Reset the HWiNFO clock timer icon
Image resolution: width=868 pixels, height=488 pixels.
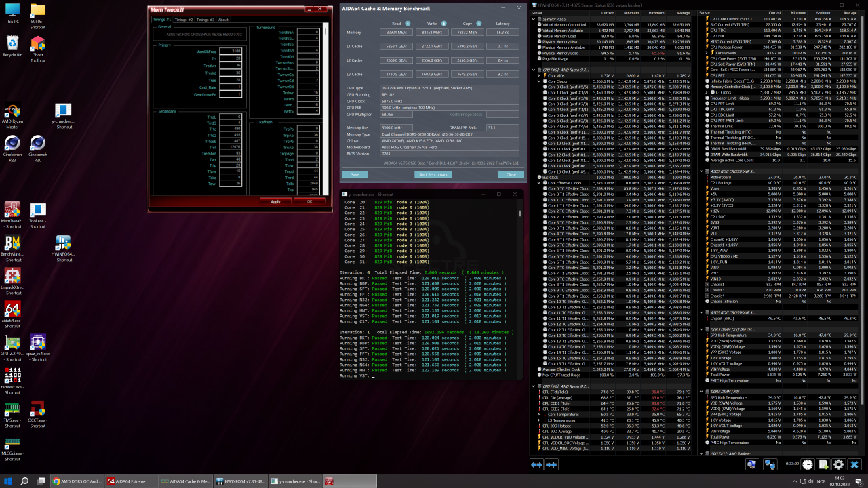pos(807,464)
